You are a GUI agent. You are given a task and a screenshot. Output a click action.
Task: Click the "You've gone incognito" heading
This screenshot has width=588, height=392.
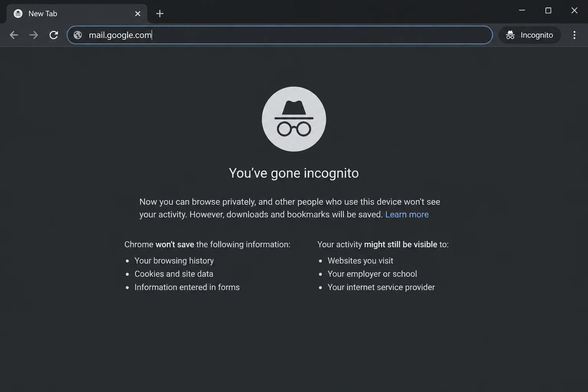[294, 173]
